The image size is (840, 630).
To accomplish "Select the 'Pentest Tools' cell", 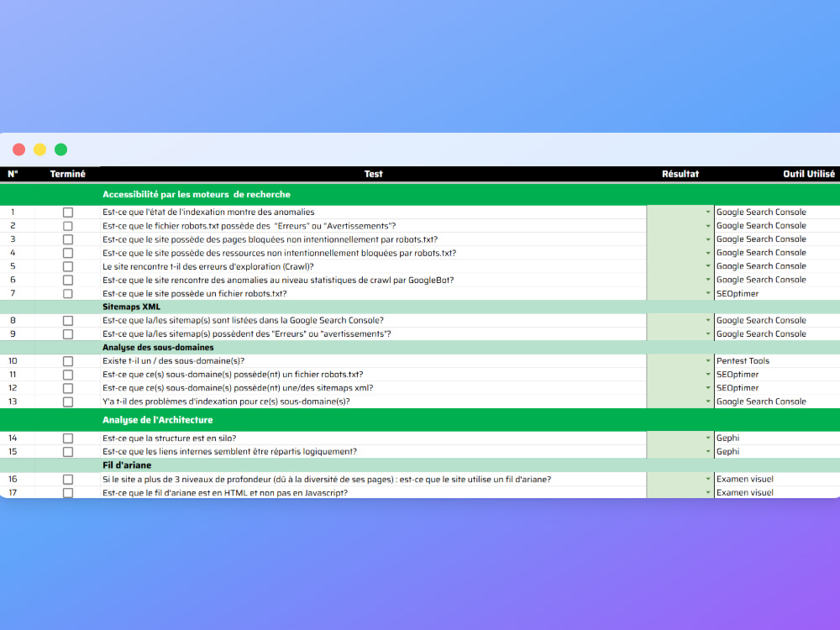I will pyautogui.click(x=777, y=361).
